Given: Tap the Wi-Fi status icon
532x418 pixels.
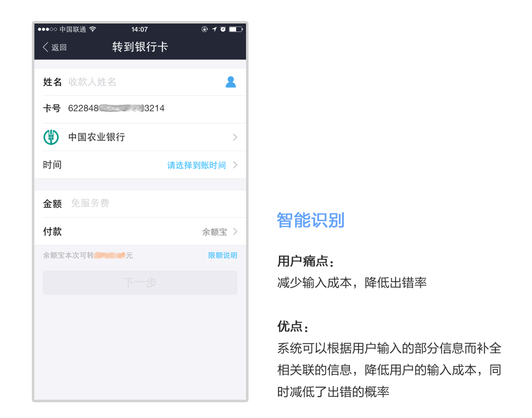Looking at the screenshot, I should point(92,29).
